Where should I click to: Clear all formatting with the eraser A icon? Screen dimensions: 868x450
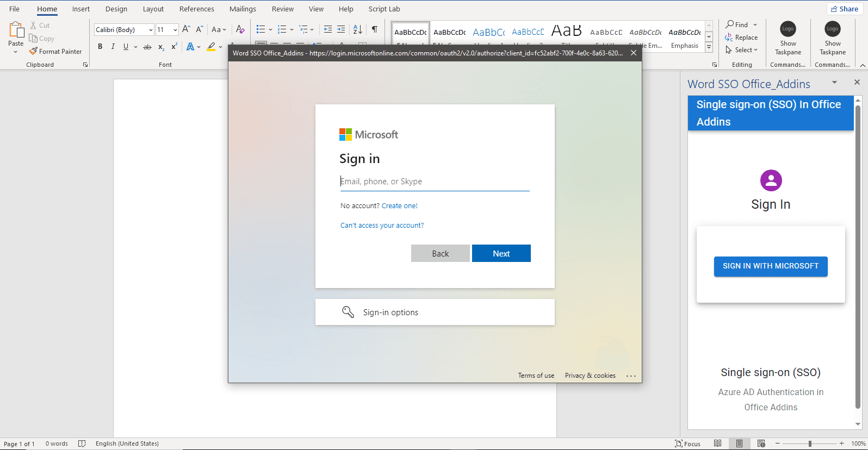pyautogui.click(x=240, y=29)
